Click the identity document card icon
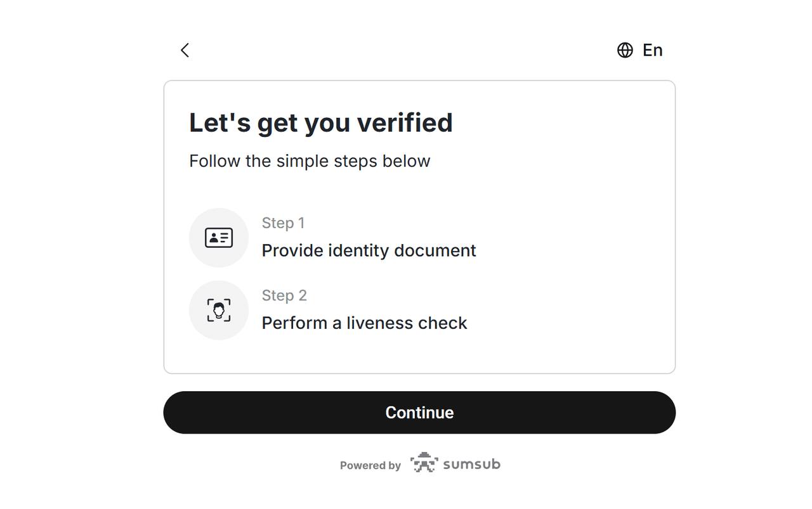 tap(219, 238)
